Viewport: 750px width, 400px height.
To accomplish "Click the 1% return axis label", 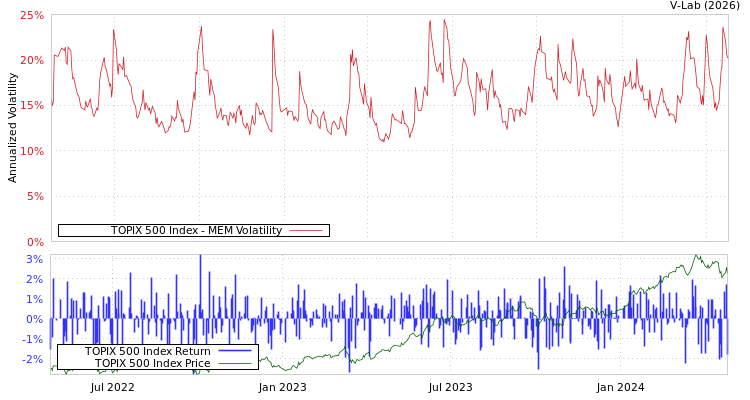I will pos(34,299).
